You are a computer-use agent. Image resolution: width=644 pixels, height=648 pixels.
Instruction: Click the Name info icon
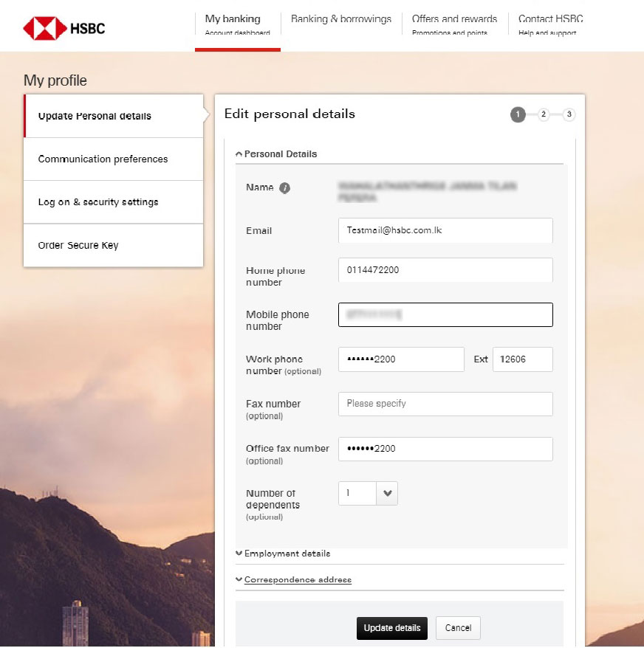tap(284, 188)
